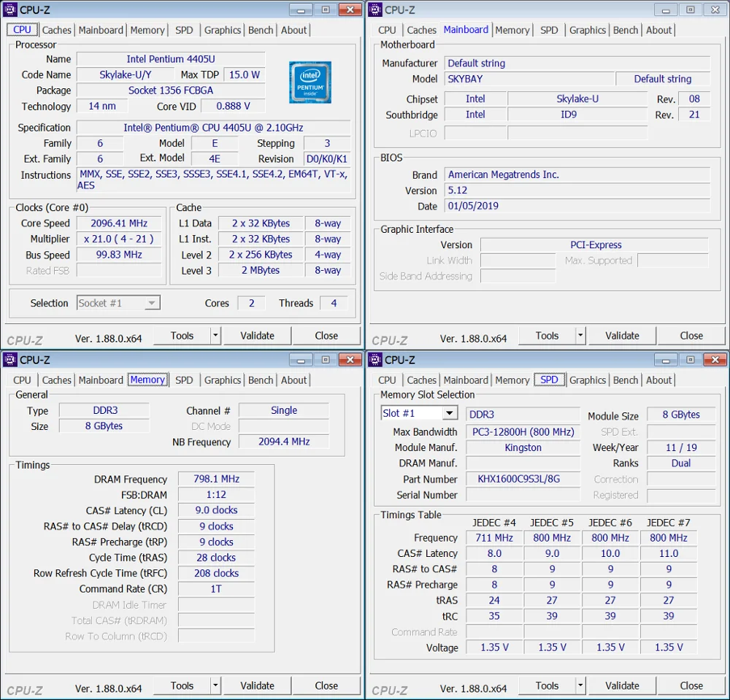Click Close button in the Memory window
The height and width of the screenshot is (700, 730).
(x=326, y=685)
